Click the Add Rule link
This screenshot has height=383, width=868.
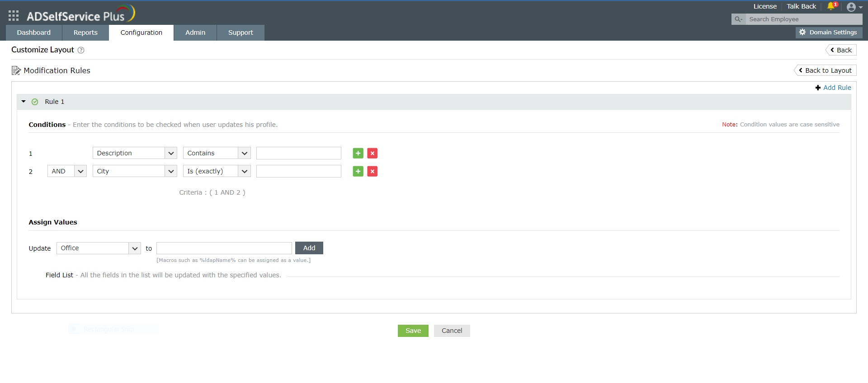(x=833, y=88)
